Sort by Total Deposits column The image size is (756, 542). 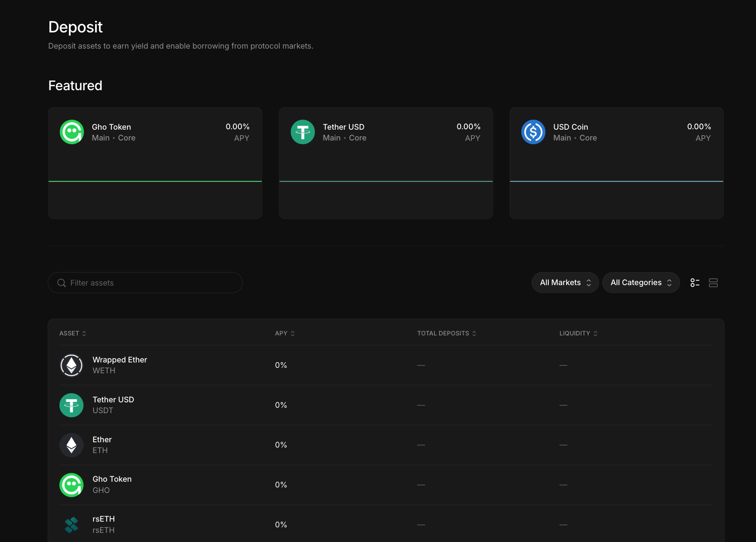(x=447, y=333)
